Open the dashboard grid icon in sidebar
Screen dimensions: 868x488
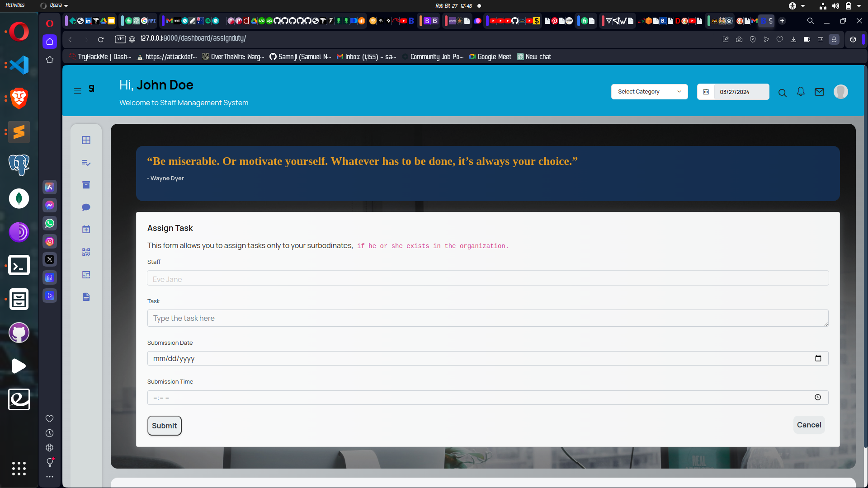(x=86, y=140)
